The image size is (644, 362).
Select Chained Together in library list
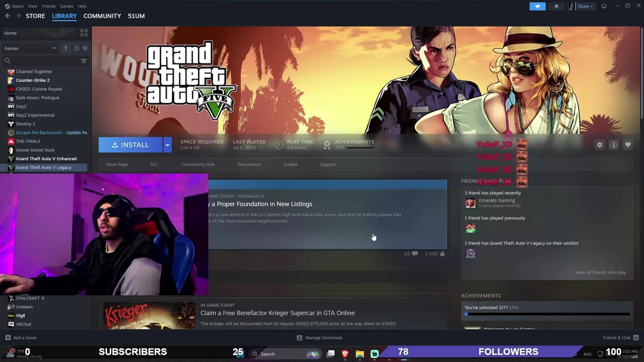click(x=34, y=71)
